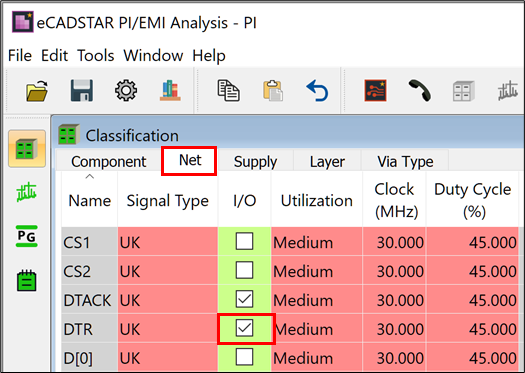Image resolution: width=525 pixels, height=373 pixels.
Task: Switch to the Layer tab
Action: pyautogui.click(x=327, y=162)
